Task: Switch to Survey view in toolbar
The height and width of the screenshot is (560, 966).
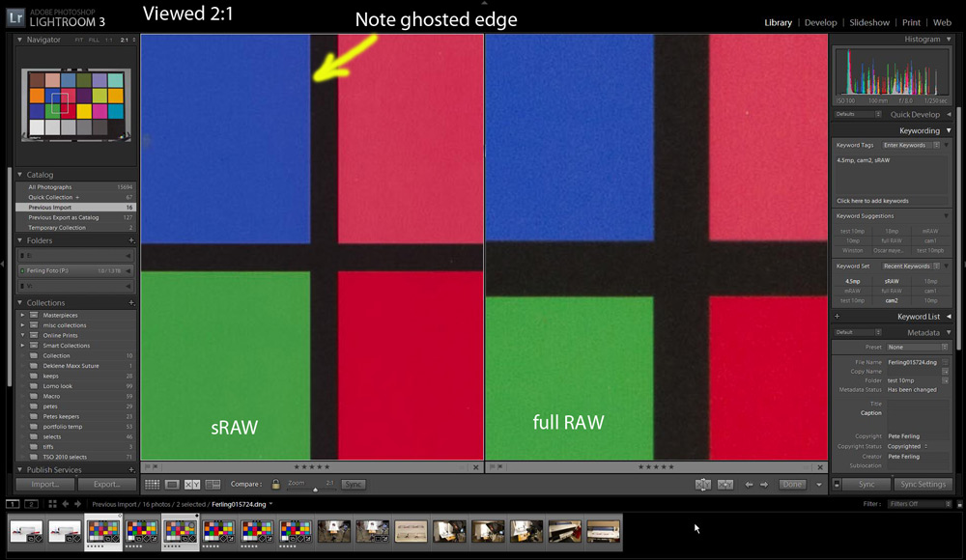Action: coord(213,484)
